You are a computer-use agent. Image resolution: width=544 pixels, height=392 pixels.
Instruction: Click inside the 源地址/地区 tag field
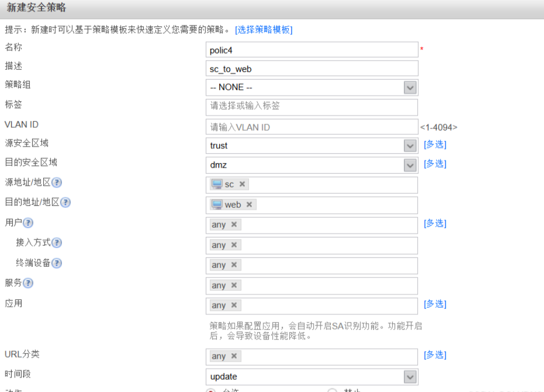(x=312, y=185)
